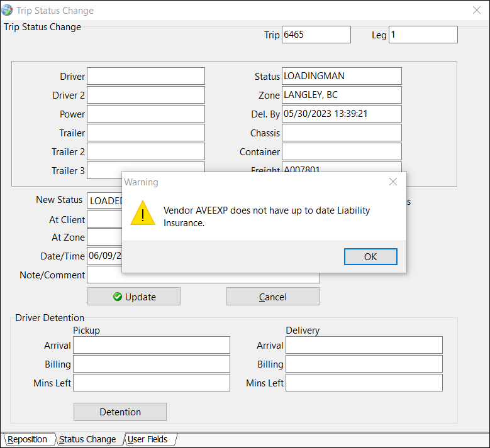
Task: Click the Trailer 2 input field
Action: click(146, 151)
